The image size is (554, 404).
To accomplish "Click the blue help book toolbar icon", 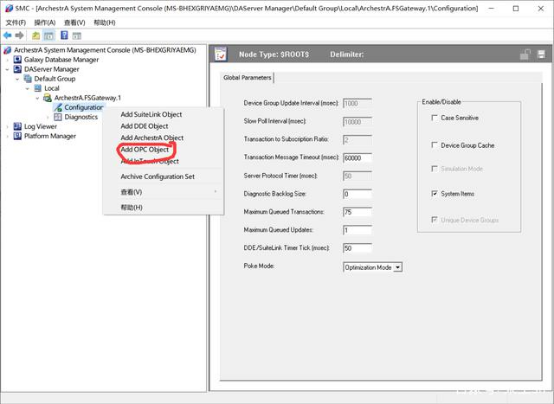I will [x=64, y=35].
